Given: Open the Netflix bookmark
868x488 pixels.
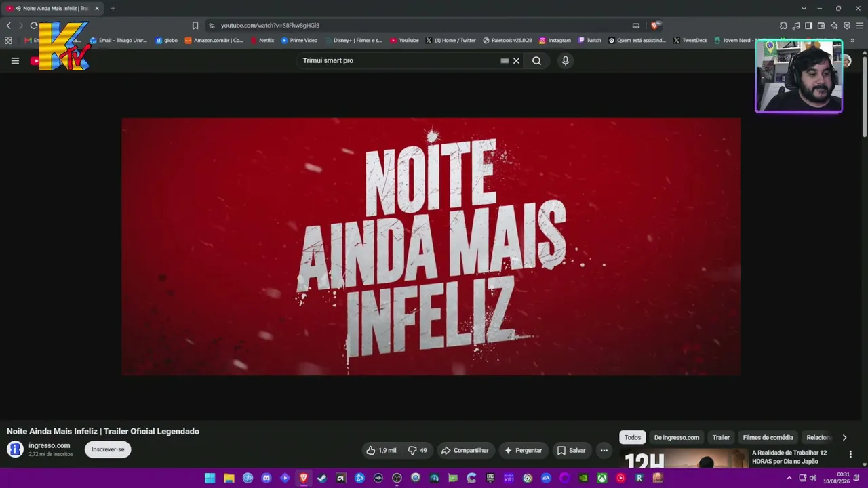Looking at the screenshot, I should [x=262, y=40].
